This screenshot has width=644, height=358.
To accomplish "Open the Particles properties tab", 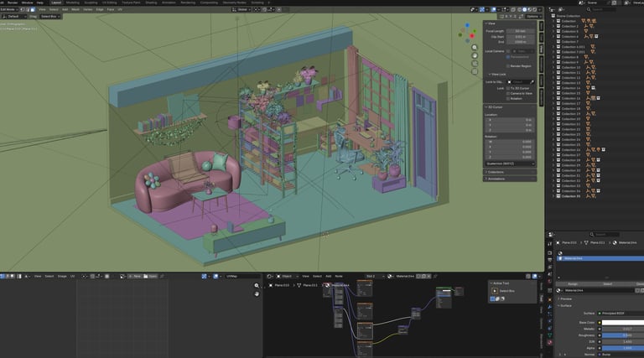I will pos(550,314).
